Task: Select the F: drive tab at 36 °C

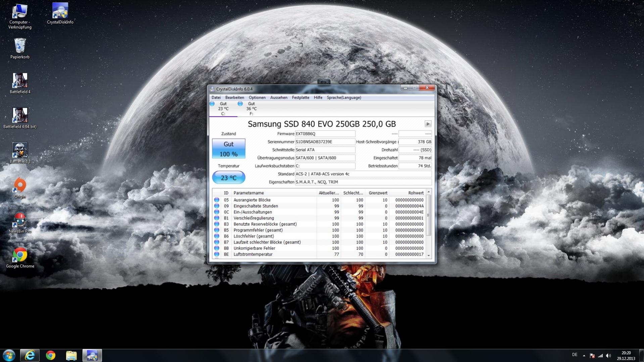Action: pos(251,109)
